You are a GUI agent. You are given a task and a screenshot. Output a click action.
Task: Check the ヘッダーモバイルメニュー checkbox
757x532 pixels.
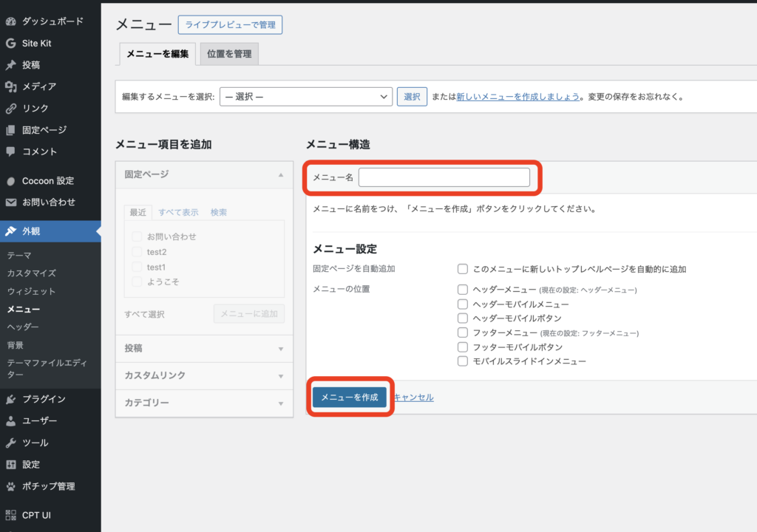tap(463, 304)
